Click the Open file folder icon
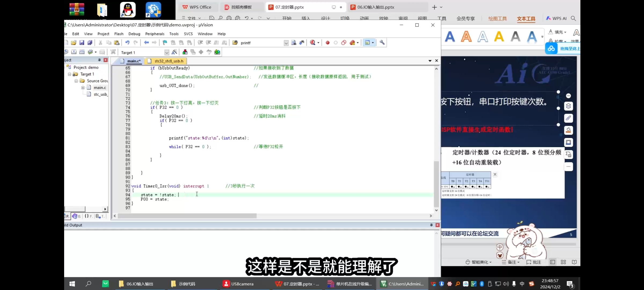644x290 pixels. click(74, 43)
